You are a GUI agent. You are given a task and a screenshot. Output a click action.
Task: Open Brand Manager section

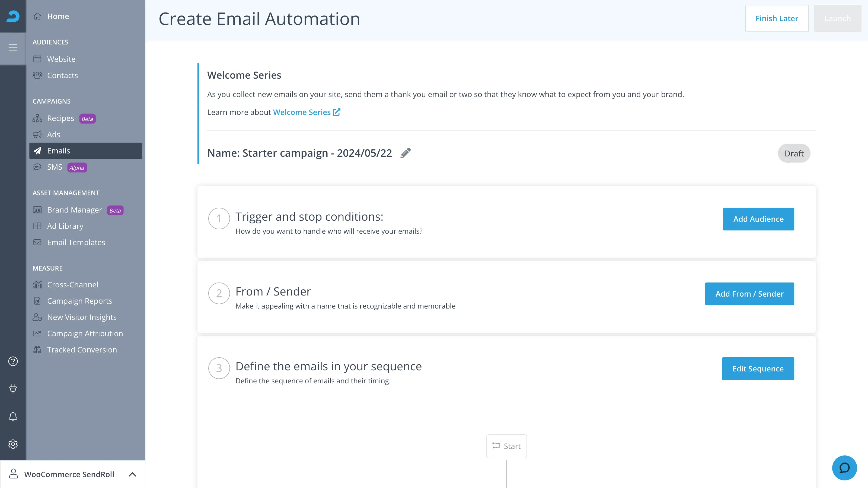pyautogui.click(x=75, y=210)
